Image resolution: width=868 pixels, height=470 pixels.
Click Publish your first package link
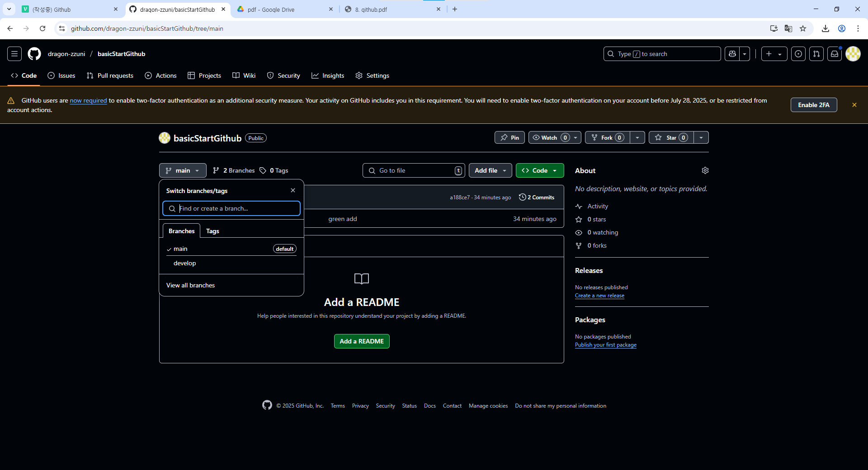pos(606,345)
